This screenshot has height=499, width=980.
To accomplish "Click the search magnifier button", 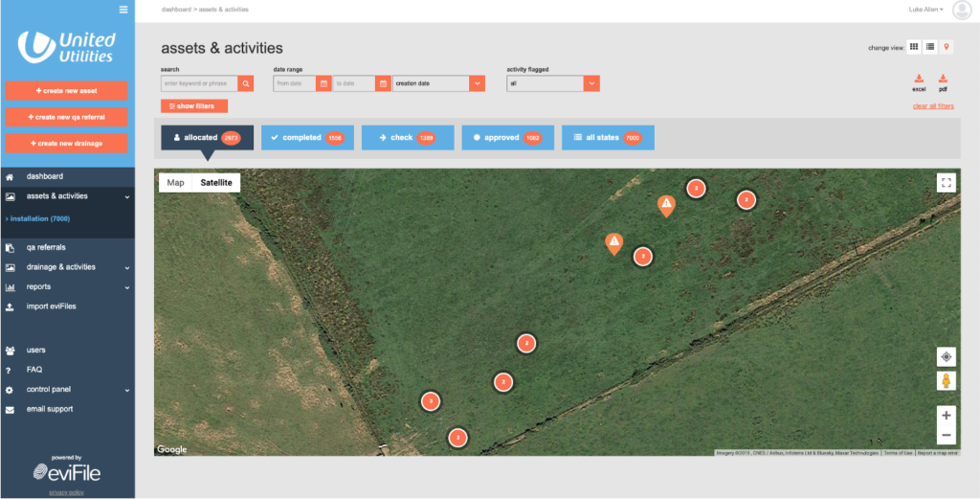I will coord(246,83).
